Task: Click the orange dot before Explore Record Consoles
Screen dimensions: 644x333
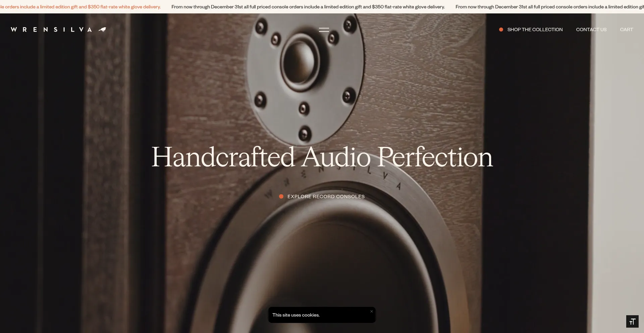Action: [x=281, y=197]
